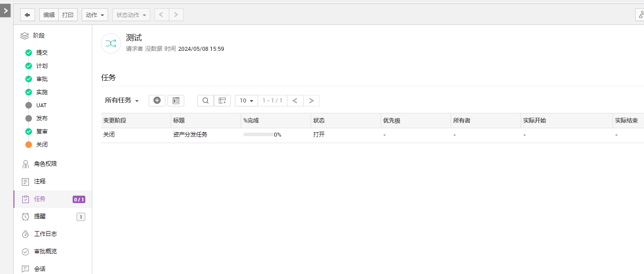The image size is (644, 274).
Task: Click the back arrow button in toolbar
Action: tap(27, 15)
